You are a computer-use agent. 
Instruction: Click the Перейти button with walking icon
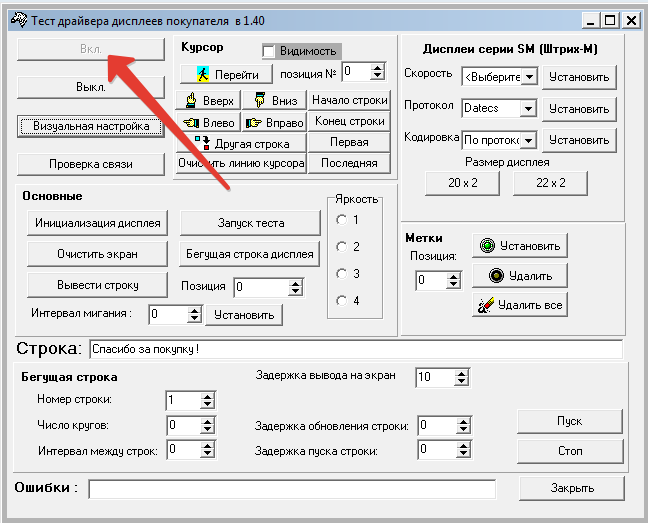(x=227, y=74)
